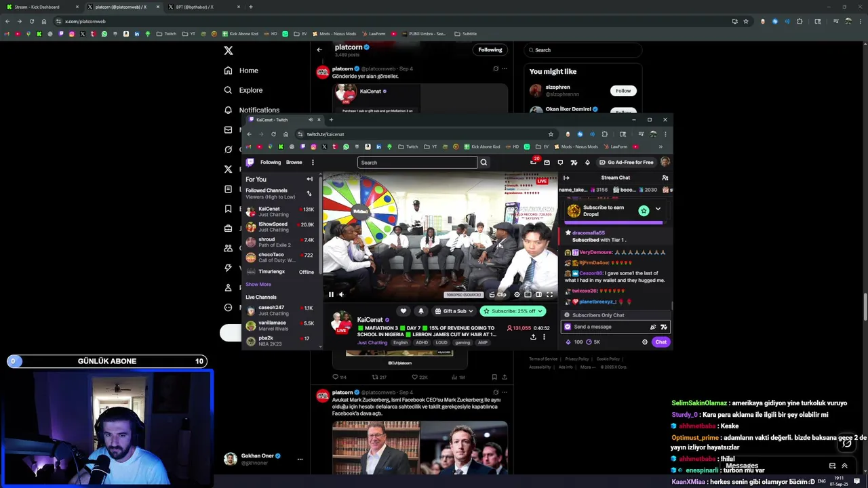Viewport: 868px width, 488px height.
Task: Open Explore in X sidebar
Action: 243,90
